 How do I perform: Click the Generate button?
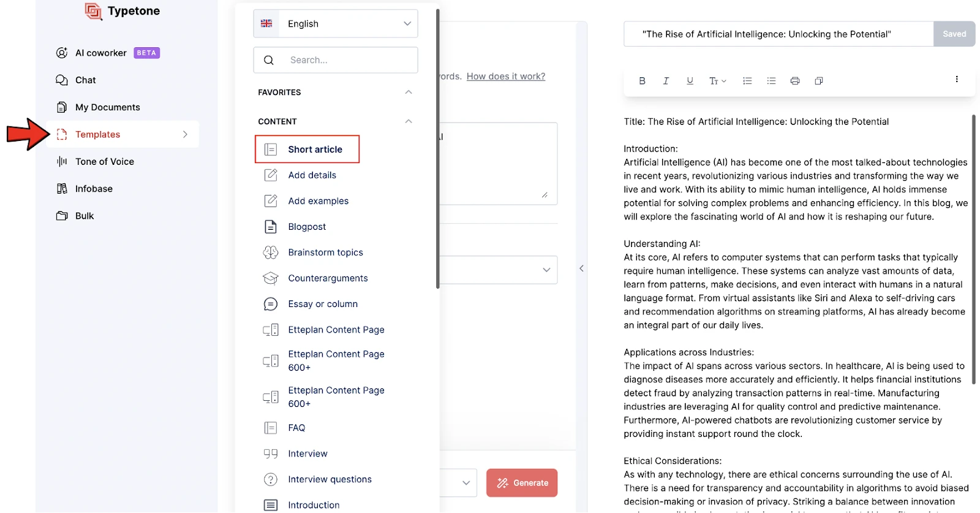[522, 483]
